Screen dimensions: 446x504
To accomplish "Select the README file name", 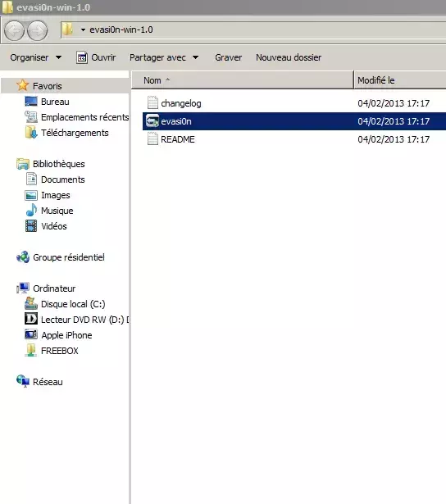I will click(x=178, y=139).
